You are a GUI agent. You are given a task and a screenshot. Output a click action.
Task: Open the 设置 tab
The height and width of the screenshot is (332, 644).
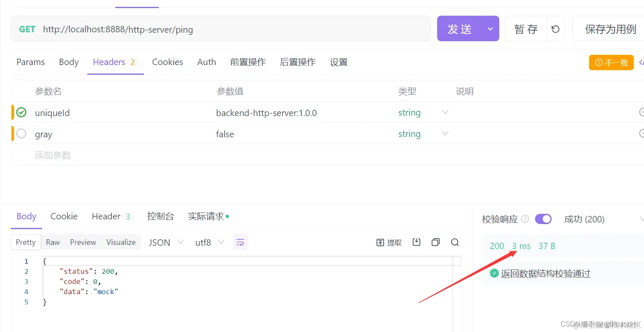(x=339, y=62)
